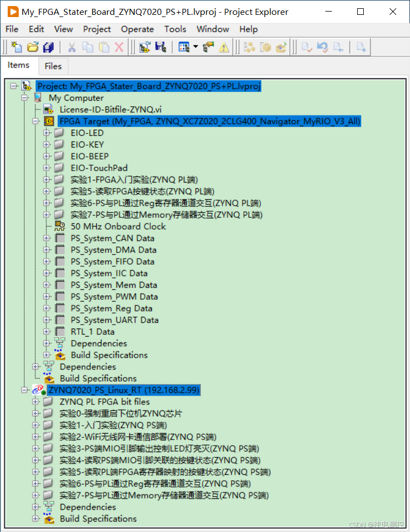Open the Filter View dropdown arrow

(x=195, y=47)
